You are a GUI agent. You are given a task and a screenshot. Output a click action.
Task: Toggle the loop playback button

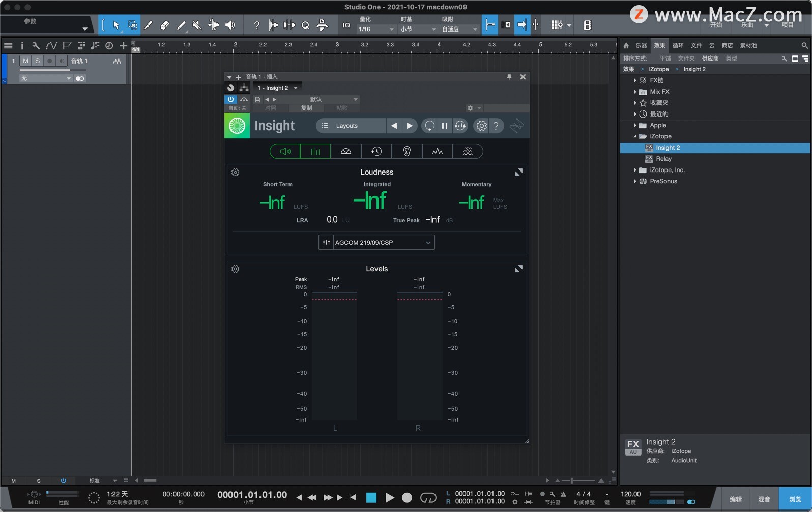[428, 498]
